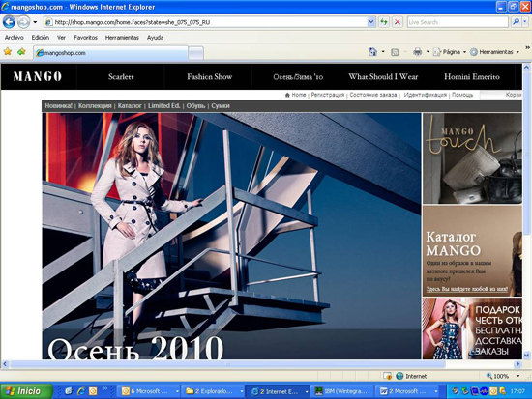Click the ПОДАРОК free delivery banner
Viewport: 532px width, 399px height.
pyautogui.click(x=472, y=328)
